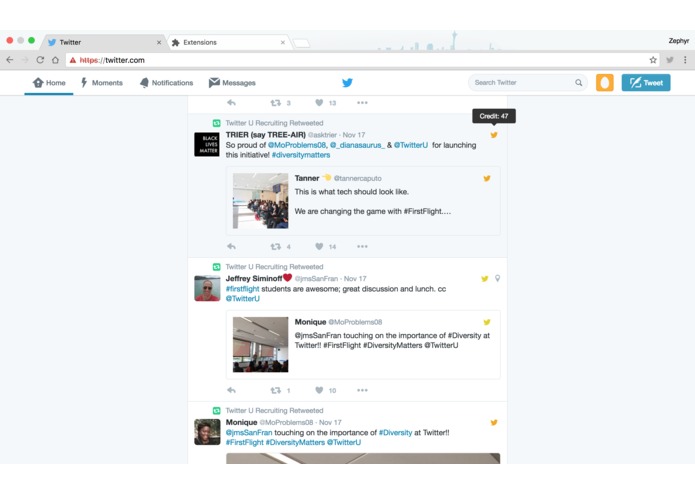The width and height of the screenshot is (695, 494).
Task: Open the #Diversity hashtag in Monique's bottom tweet
Action: pyautogui.click(x=395, y=432)
